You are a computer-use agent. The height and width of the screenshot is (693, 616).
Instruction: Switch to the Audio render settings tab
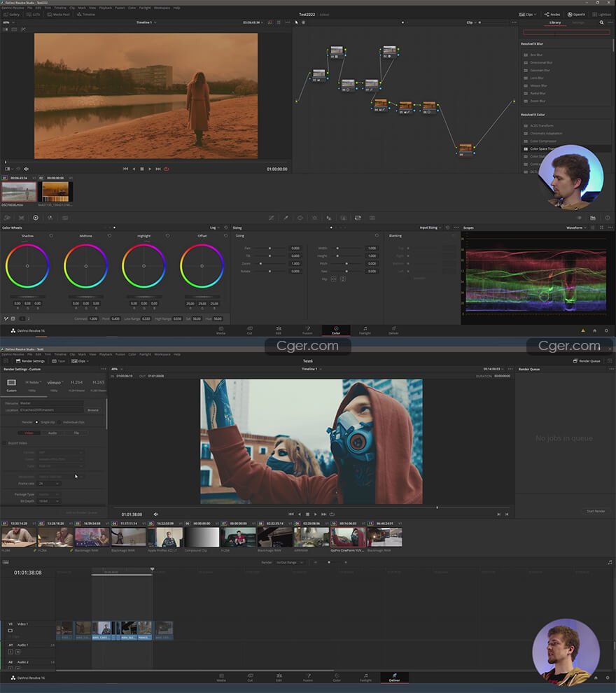point(52,433)
